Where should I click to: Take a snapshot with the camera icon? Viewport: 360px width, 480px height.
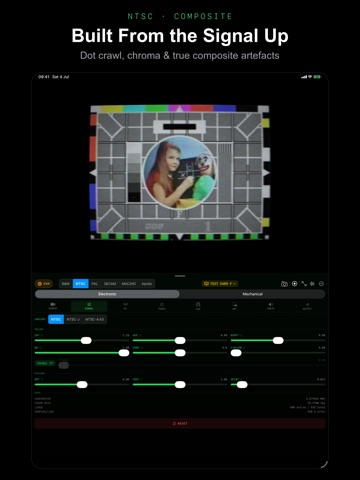pos(284,284)
